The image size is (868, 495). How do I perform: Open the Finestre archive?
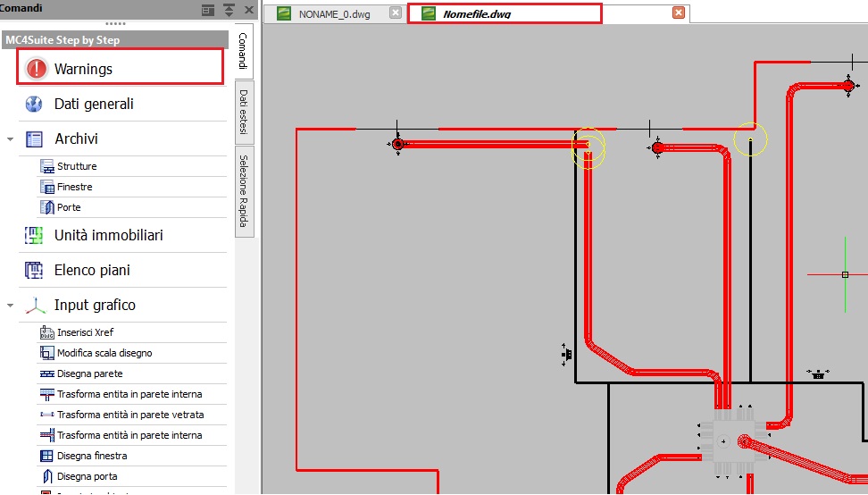74,187
